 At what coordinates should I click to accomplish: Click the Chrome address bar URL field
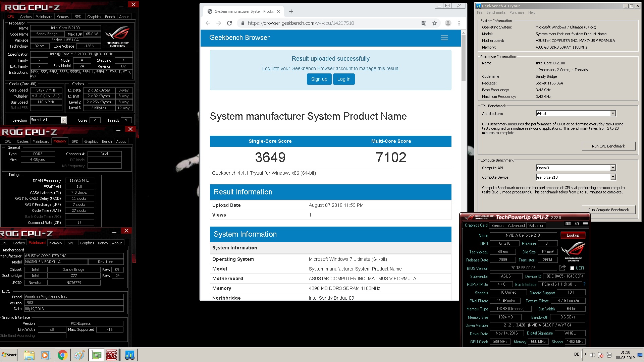(329, 23)
